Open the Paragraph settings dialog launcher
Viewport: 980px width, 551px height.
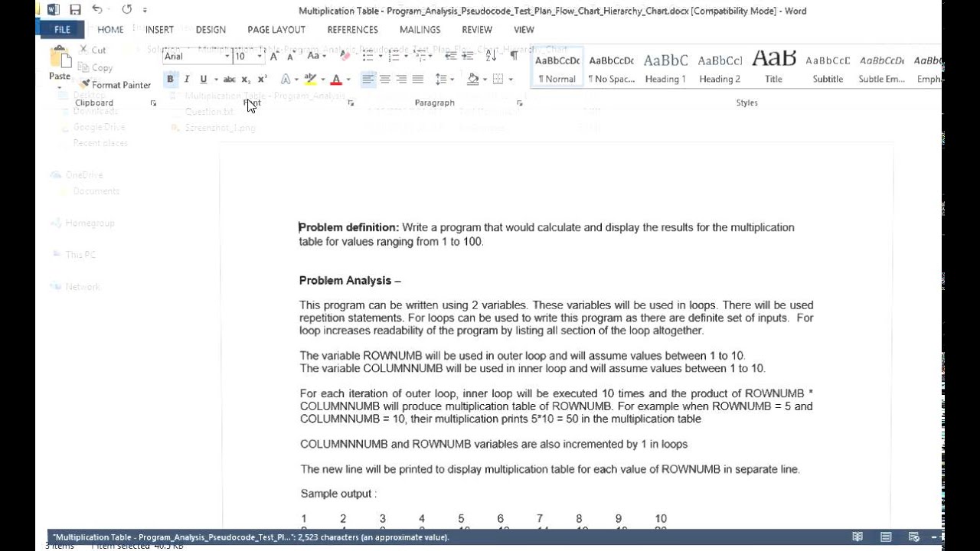[519, 103]
